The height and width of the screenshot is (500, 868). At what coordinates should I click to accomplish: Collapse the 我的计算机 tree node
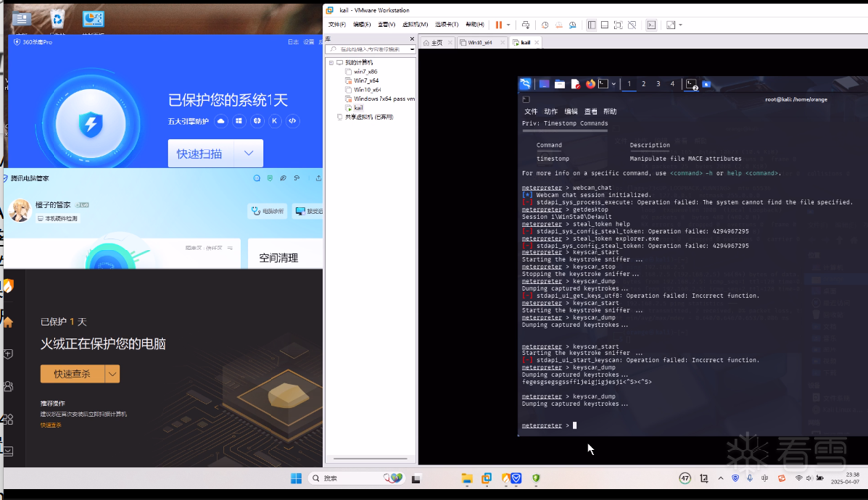332,63
